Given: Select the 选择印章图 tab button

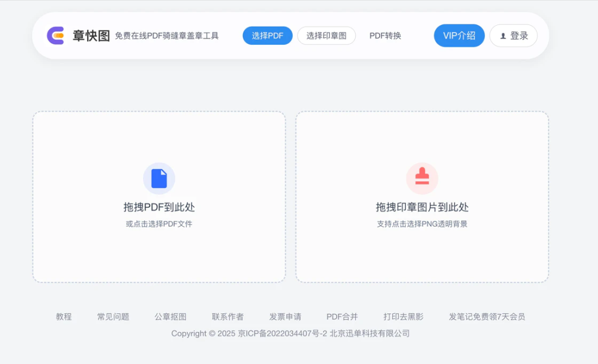Looking at the screenshot, I should click(x=326, y=36).
